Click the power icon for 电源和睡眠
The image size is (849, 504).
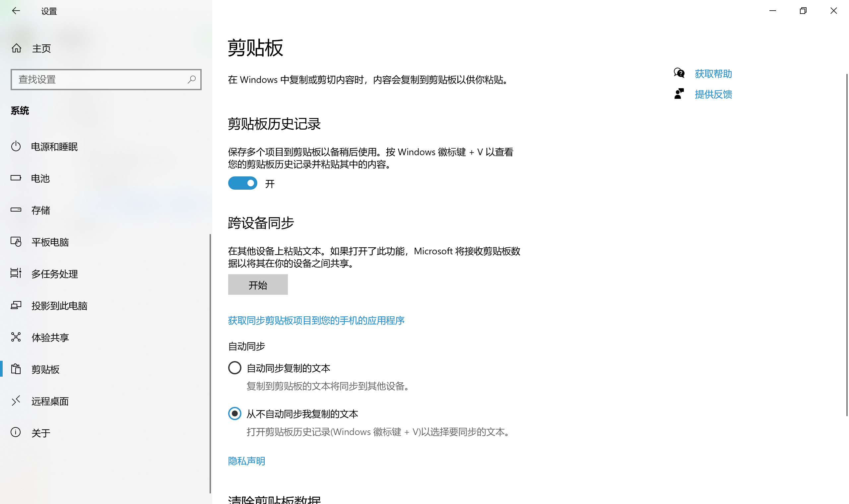coord(16,146)
